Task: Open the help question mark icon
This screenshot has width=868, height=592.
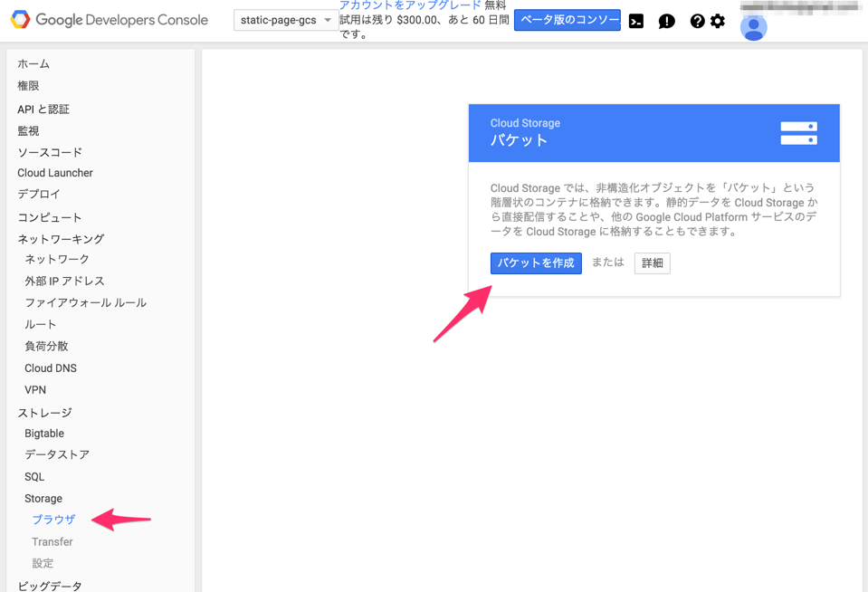Action: point(697,21)
